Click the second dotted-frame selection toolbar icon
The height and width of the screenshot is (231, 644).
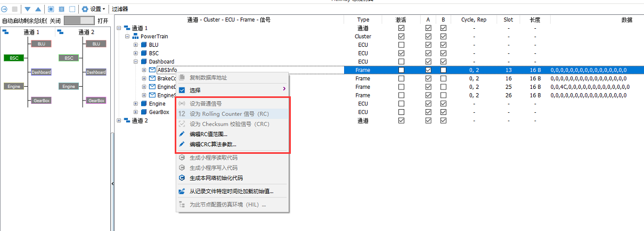(x=61, y=9)
